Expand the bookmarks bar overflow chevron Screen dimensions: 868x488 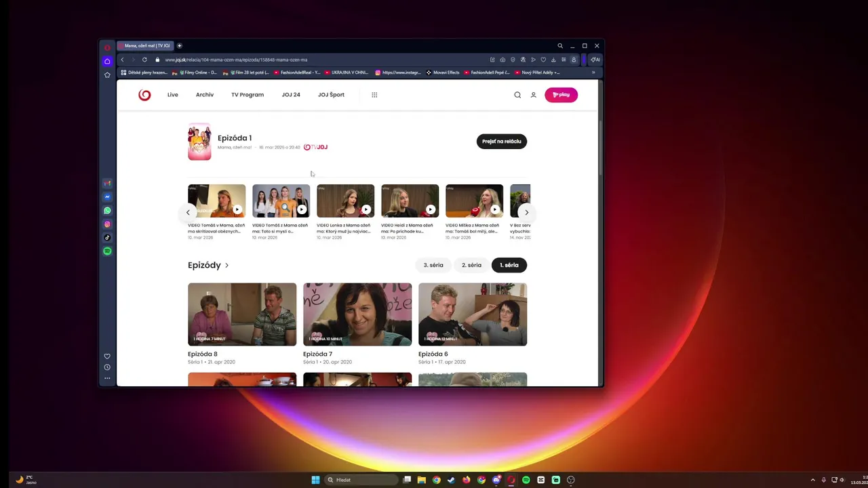pyautogui.click(x=593, y=73)
